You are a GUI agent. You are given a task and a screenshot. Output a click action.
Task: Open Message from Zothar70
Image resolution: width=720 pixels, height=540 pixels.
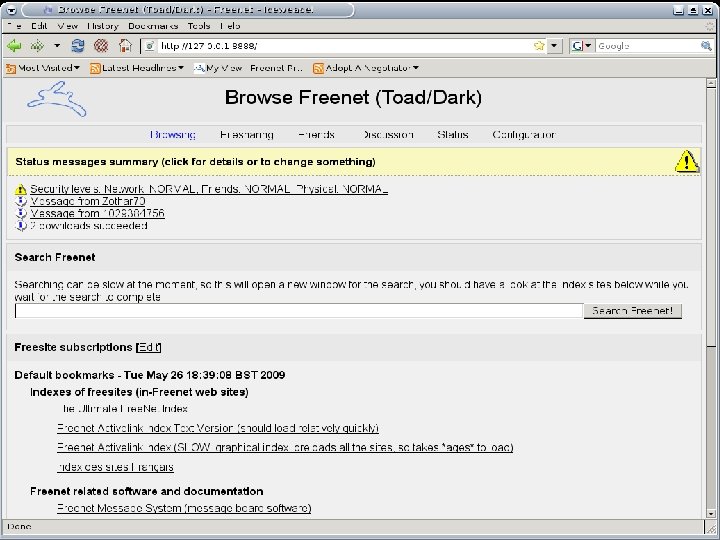click(x=88, y=201)
